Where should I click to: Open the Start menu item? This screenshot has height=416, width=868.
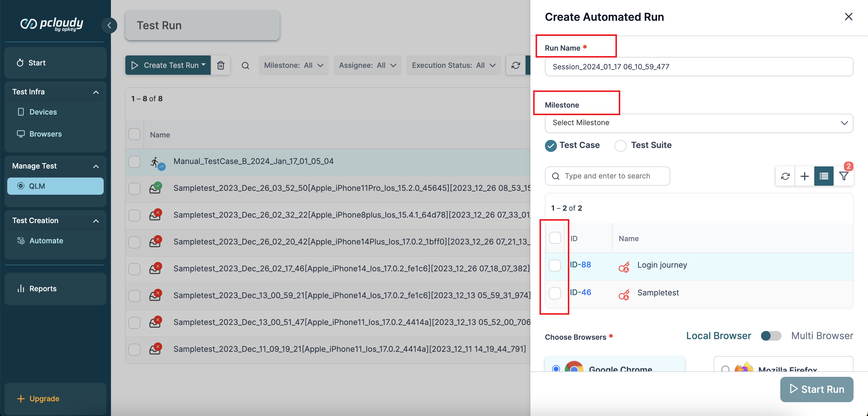55,63
